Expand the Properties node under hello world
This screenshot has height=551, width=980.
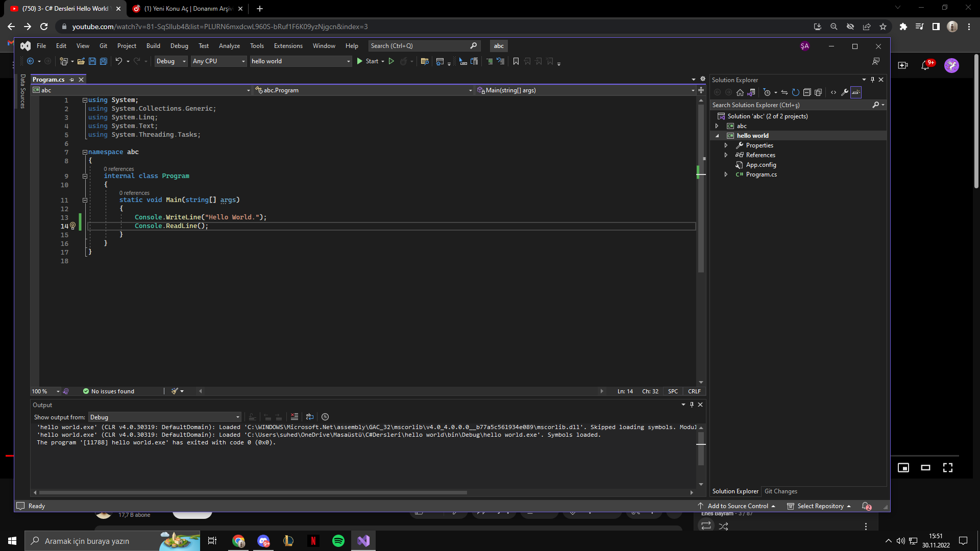tap(726, 145)
